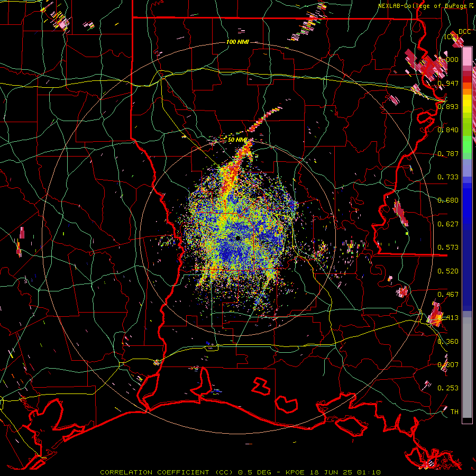
Task: Click the "DCC" label above the color scale
Action: pos(464,32)
